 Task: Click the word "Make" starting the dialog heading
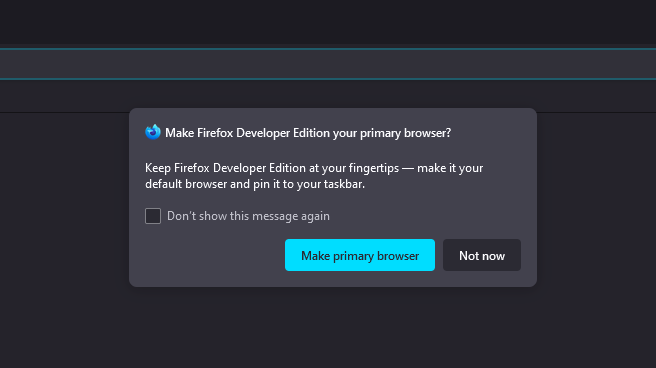[x=179, y=133]
